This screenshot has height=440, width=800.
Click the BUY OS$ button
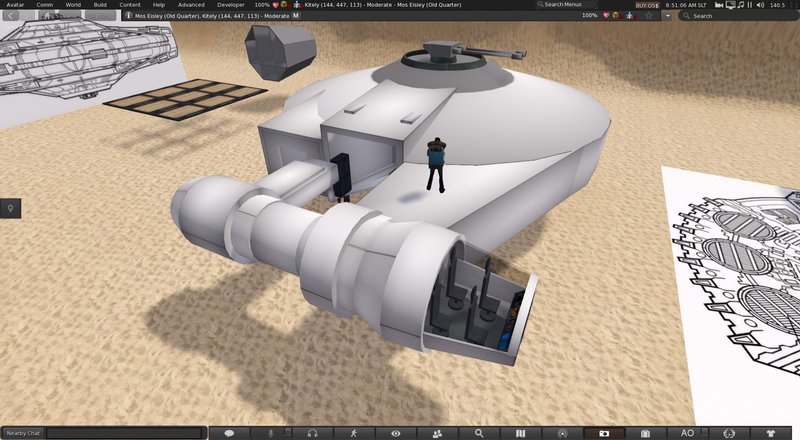[647, 5]
